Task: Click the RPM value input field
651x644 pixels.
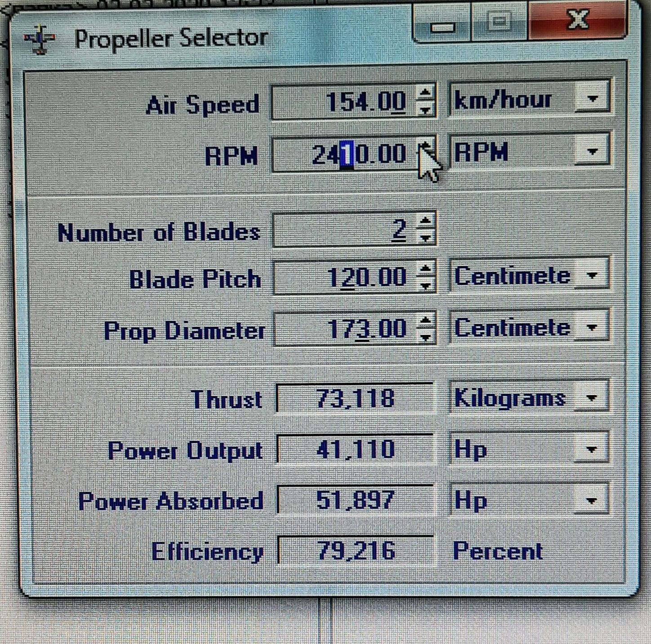Action: coord(344,154)
